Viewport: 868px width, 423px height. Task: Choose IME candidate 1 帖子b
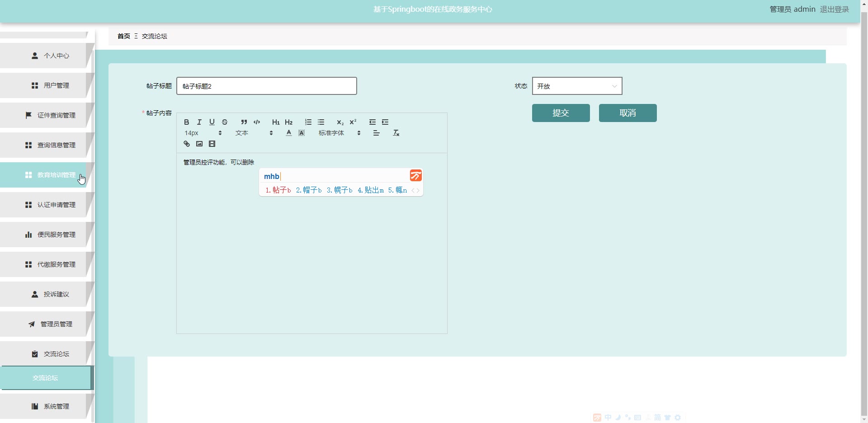(x=278, y=190)
